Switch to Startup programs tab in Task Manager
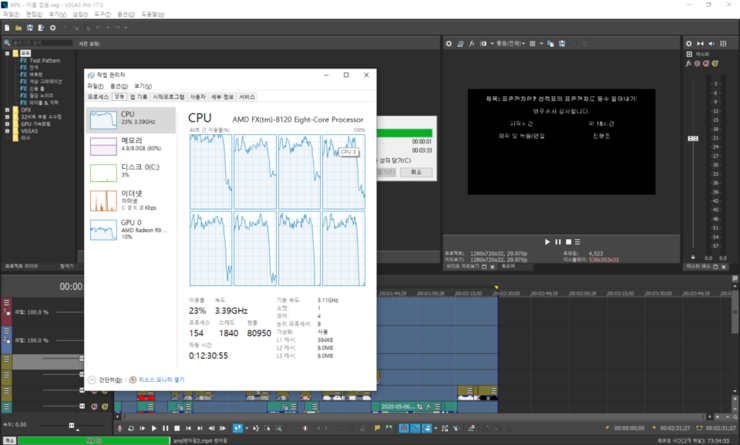 click(x=168, y=97)
